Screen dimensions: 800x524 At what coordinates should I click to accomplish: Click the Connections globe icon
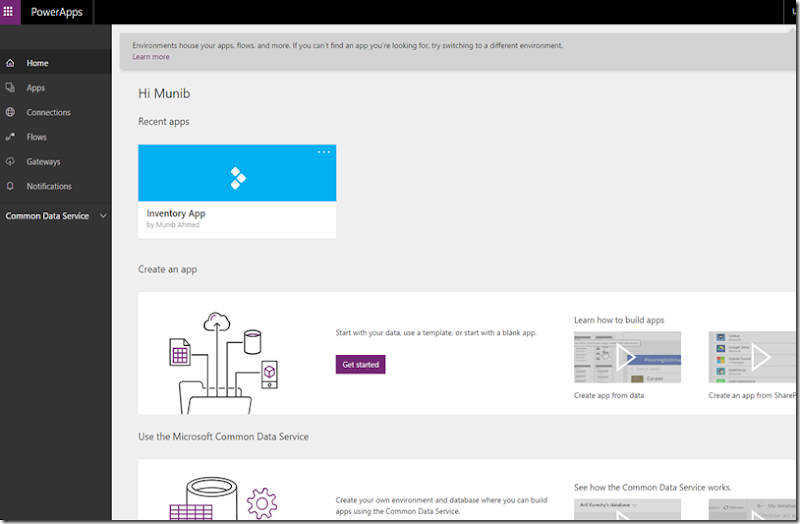(10, 112)
